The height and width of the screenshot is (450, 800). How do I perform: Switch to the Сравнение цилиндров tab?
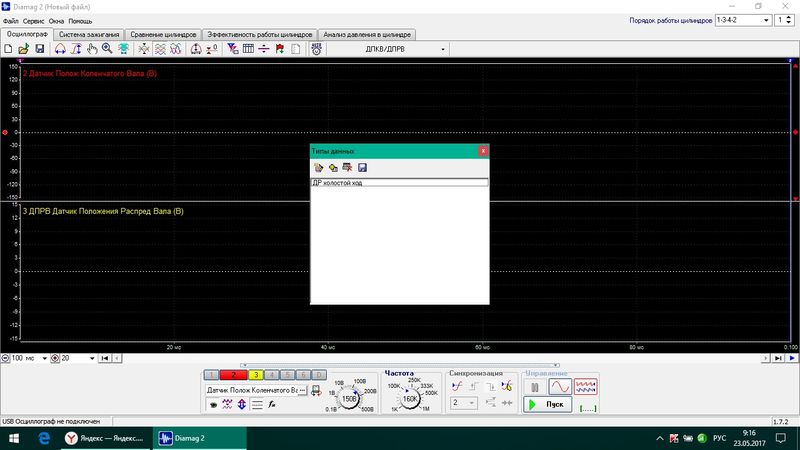click(163, 35)
